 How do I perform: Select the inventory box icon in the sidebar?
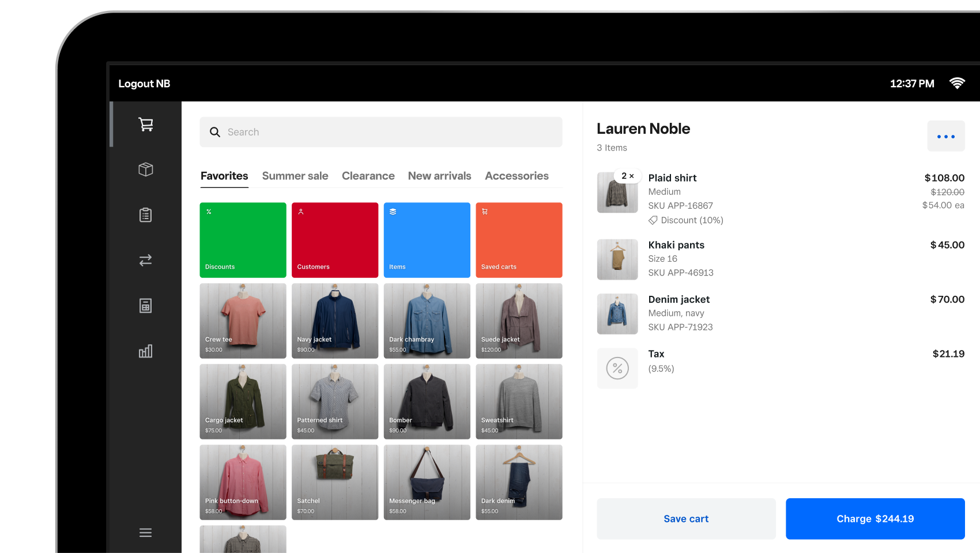click(145, 169)
